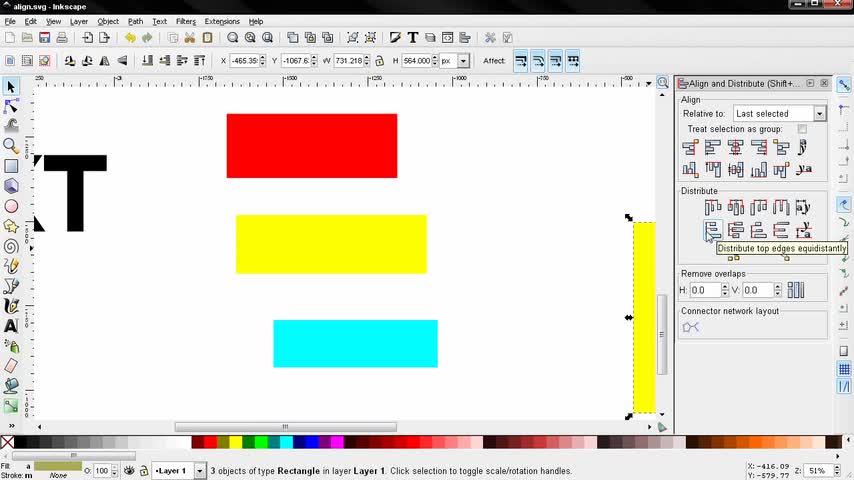The image size is (854, 480).
Task: Click the cyan rectangle on canvas
Action: [355, 343]
